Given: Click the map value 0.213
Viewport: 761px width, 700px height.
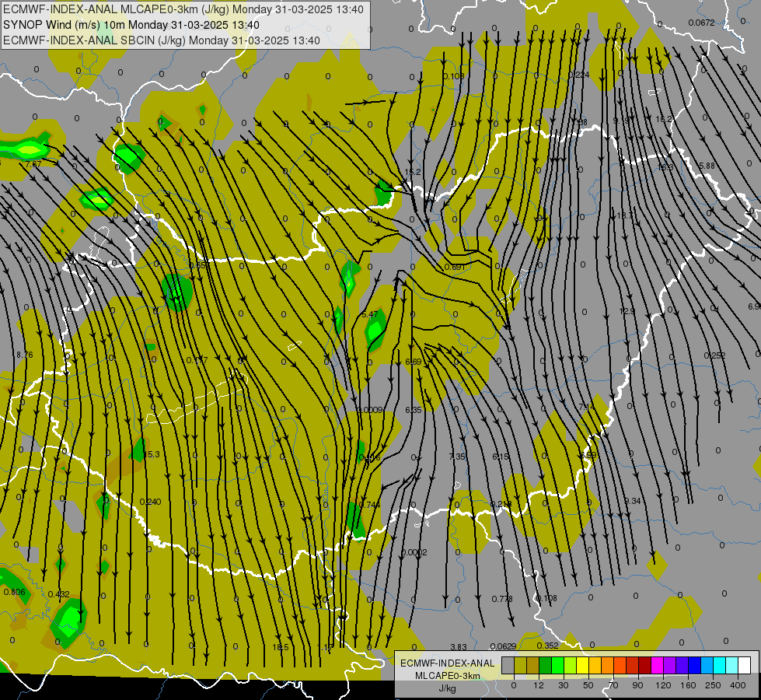Looking at the screenshot, I should tap(501, 504).
